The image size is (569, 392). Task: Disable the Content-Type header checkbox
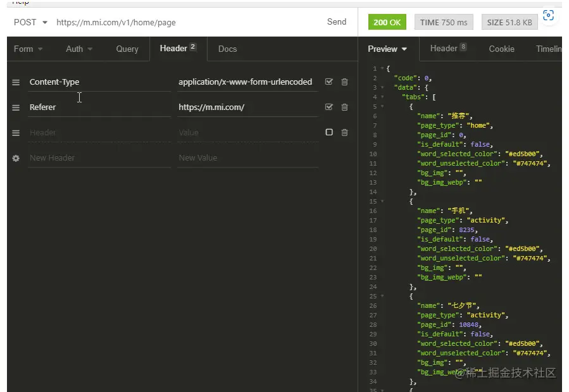328,82
